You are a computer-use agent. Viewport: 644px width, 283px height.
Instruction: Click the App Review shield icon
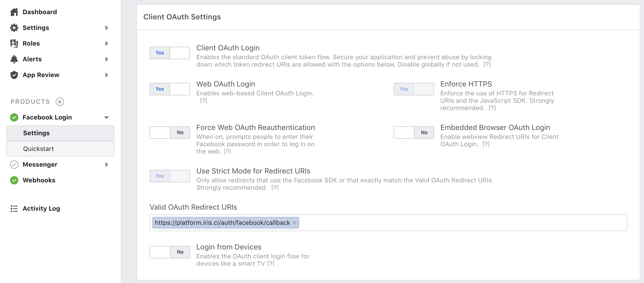click(x=14, y=75)
